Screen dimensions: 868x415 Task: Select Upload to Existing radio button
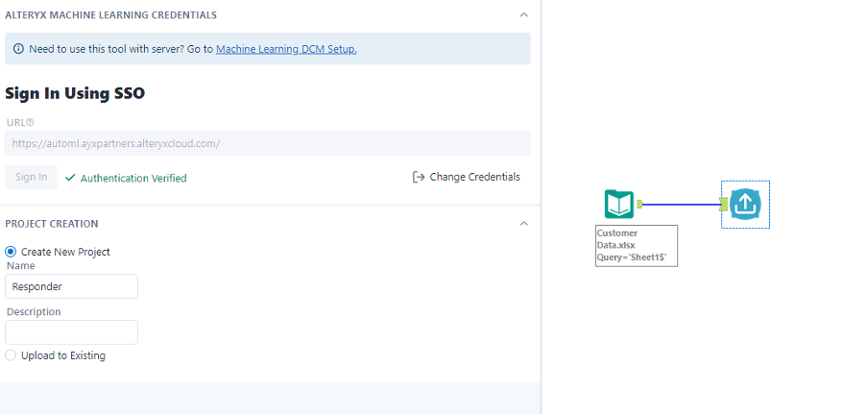(11, 355)
